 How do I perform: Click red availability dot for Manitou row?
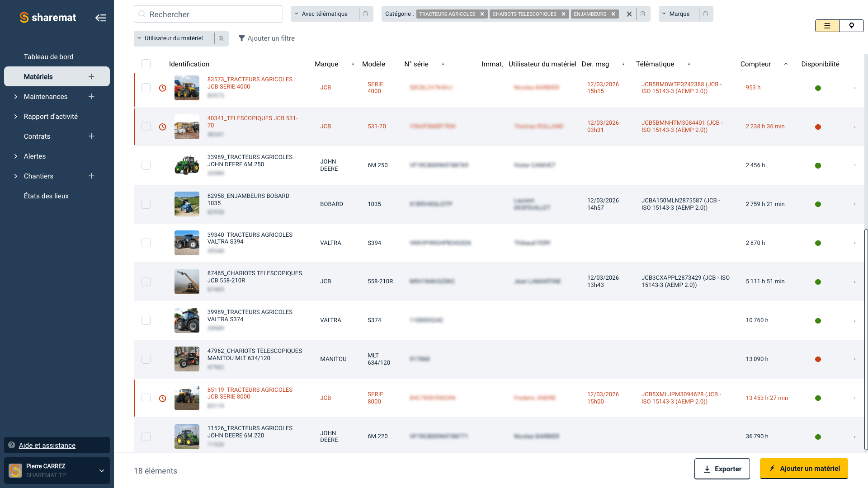point(818,359)
